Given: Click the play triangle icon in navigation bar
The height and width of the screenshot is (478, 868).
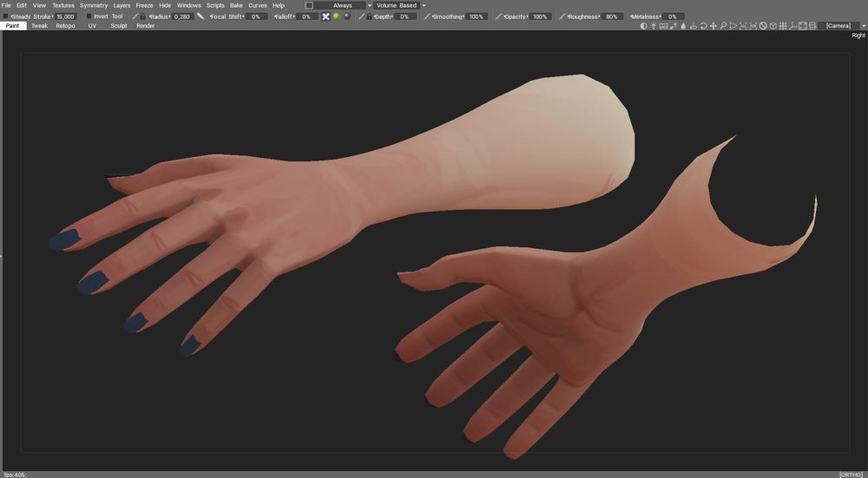Looking at the screenshot, I should 733,26.
